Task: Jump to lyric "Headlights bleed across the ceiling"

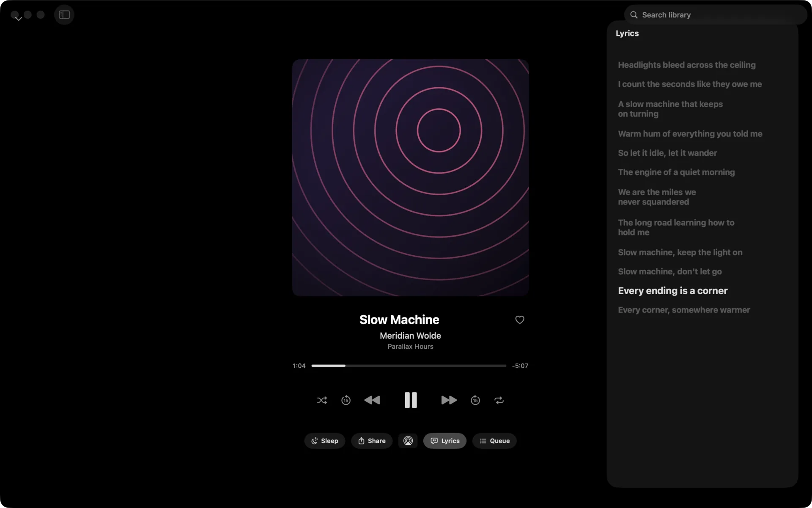Action: point(686,65)
